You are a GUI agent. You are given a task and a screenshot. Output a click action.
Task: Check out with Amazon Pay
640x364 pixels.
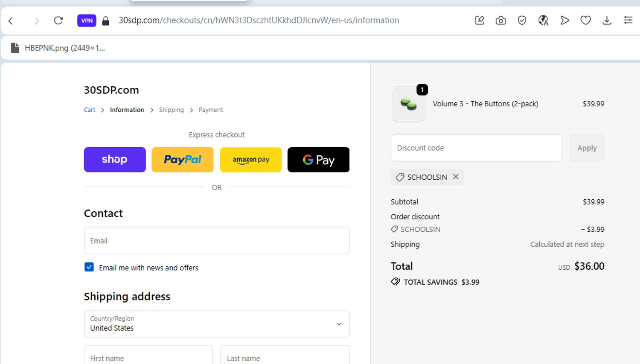(251, 160)
